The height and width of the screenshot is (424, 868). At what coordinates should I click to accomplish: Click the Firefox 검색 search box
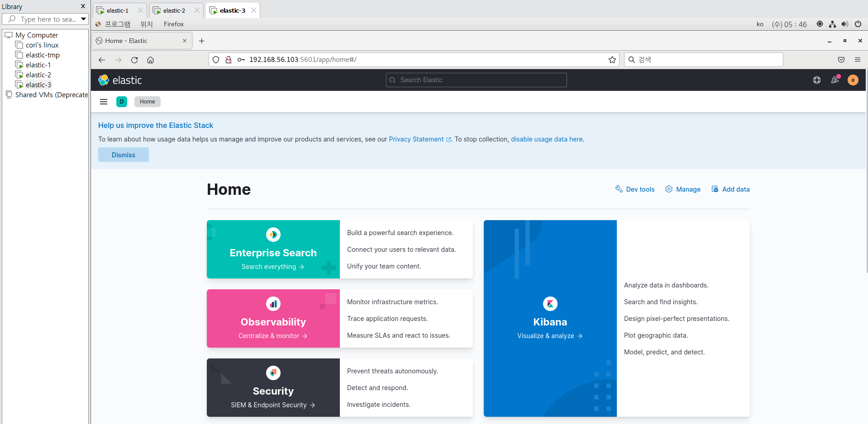tap(703, 60)
